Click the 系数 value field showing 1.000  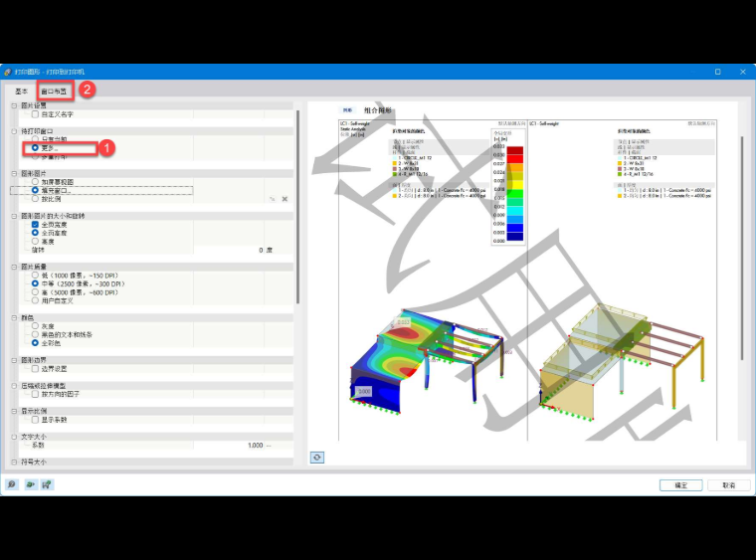click(230, 446)
